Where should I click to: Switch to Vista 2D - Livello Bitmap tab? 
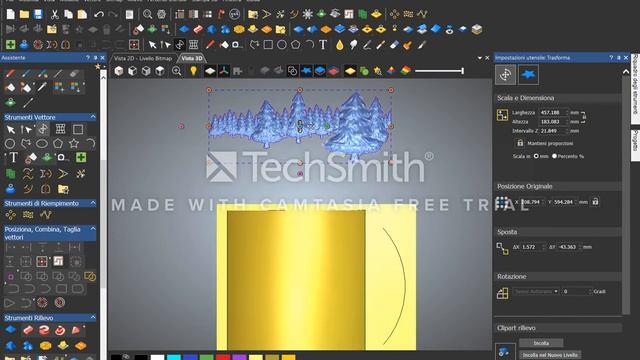(143, 58)
